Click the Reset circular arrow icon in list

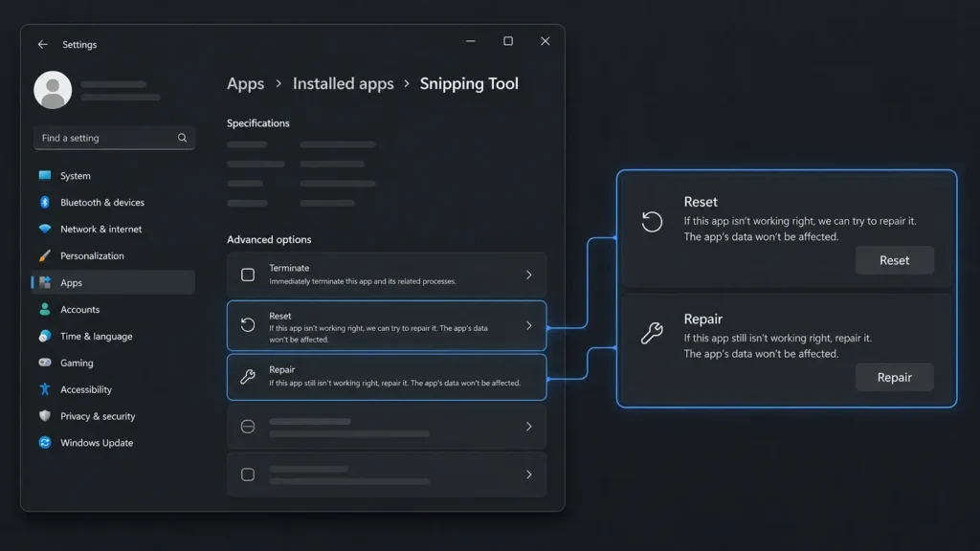pyautogui.click(x=248, y=325)
